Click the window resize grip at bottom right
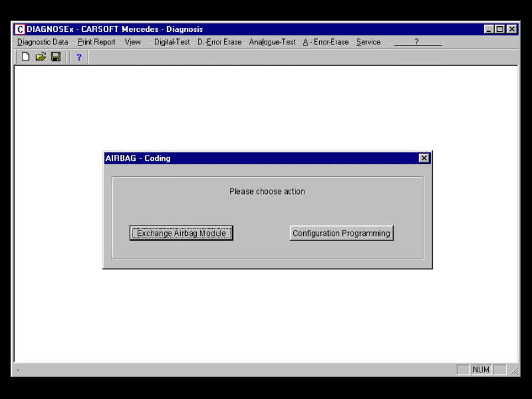Viewport: 532px width, 399px height. click(x=514, y=370)
